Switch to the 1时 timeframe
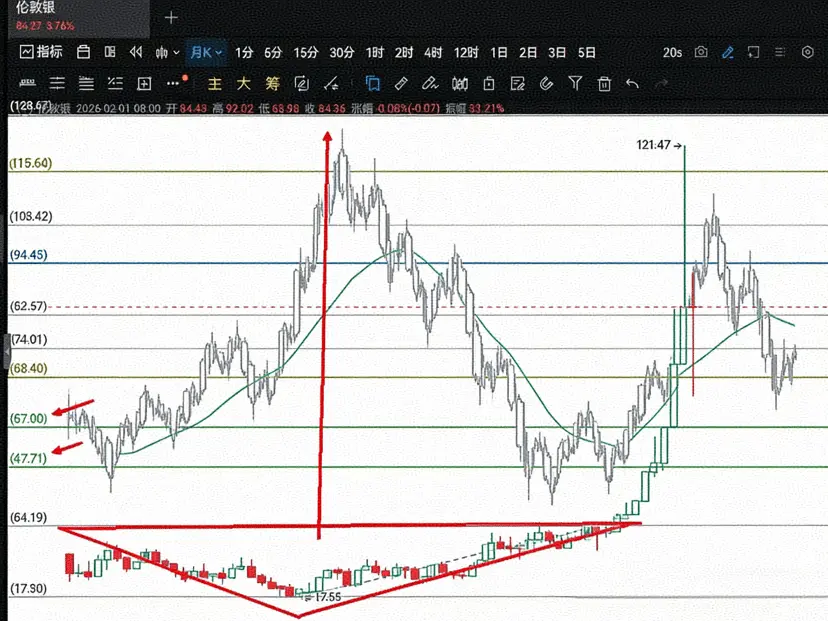The height and width of the screenshot is (621, 828). click(375, 53)
